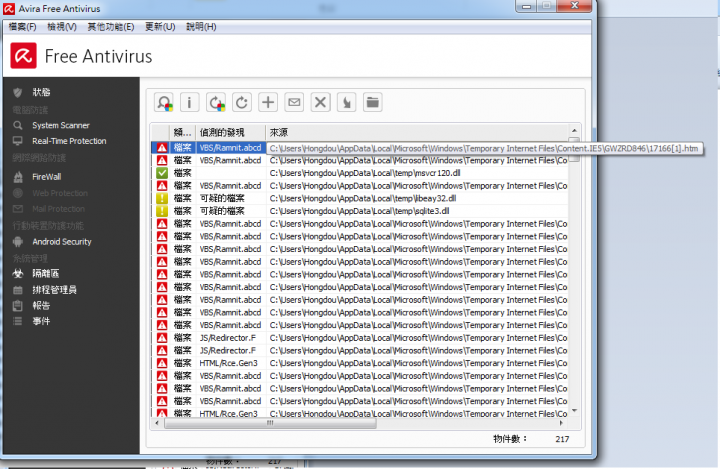Select the path ending in sqlite3.dll
Screen dimensions: 720x469
tap(359, 211)
